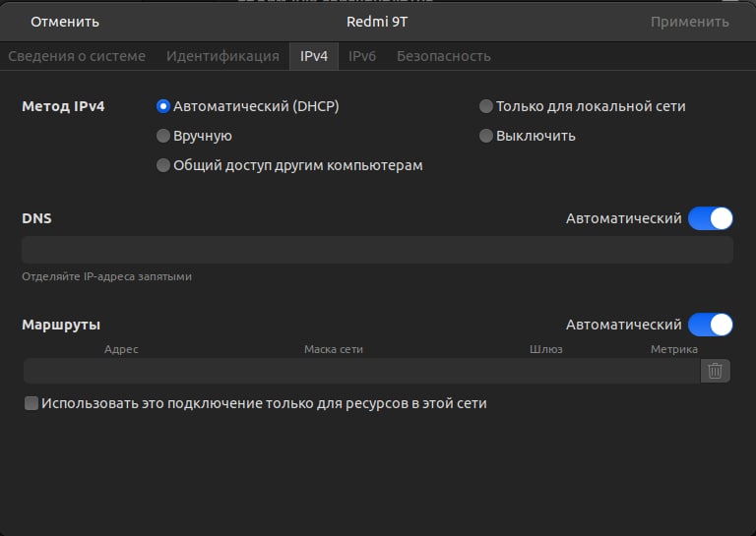Select the IPv4 tab
Image resolution: width=756 pixels, height=536 pixels.
tap(314, 56)
